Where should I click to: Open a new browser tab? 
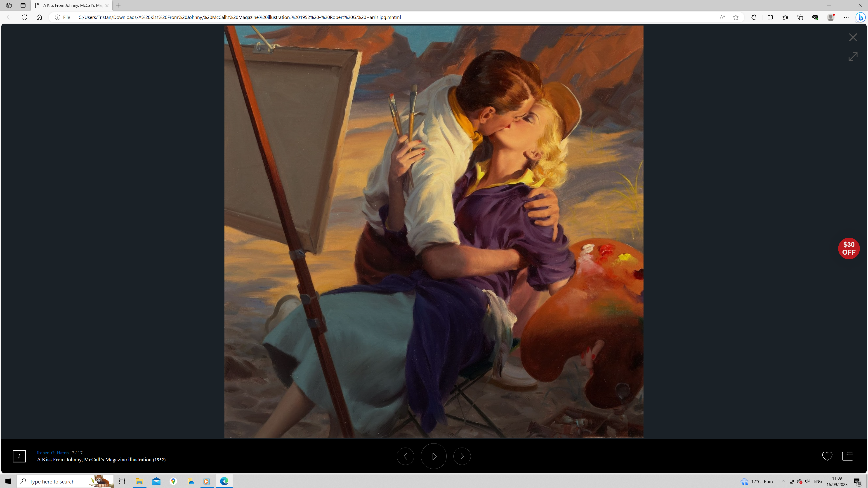click(118, 5)
